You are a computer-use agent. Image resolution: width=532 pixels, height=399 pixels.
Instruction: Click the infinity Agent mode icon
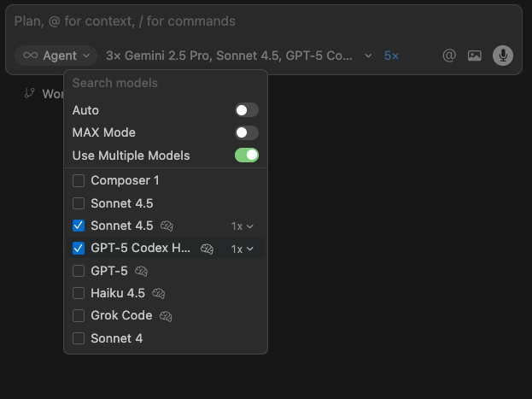(x=31, y=56)
